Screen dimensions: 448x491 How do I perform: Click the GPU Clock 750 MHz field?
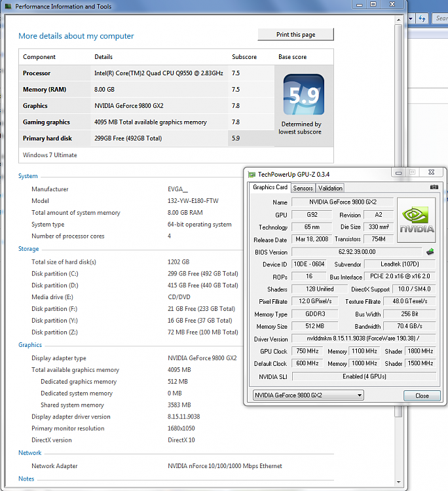[x=307, y=351]
